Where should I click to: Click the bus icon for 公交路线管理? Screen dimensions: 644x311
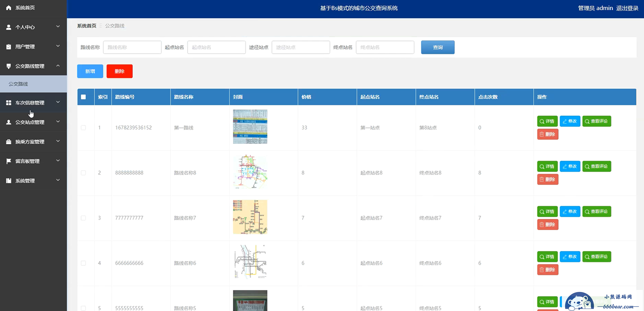8,66
